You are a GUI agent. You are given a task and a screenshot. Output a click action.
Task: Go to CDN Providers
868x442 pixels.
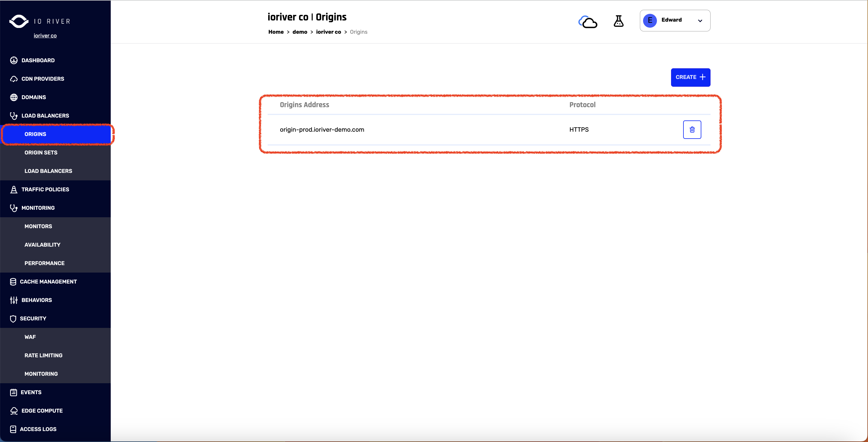click(x=43, y=79)
